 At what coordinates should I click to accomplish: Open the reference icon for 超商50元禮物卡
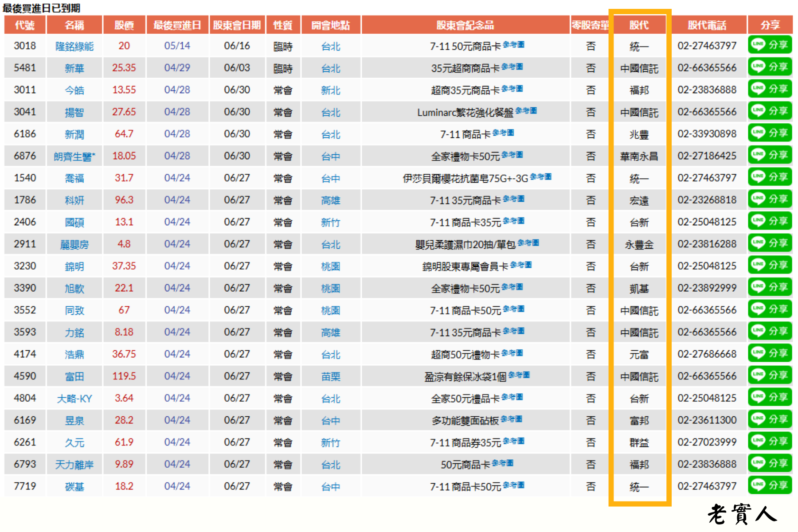point(512,353)
